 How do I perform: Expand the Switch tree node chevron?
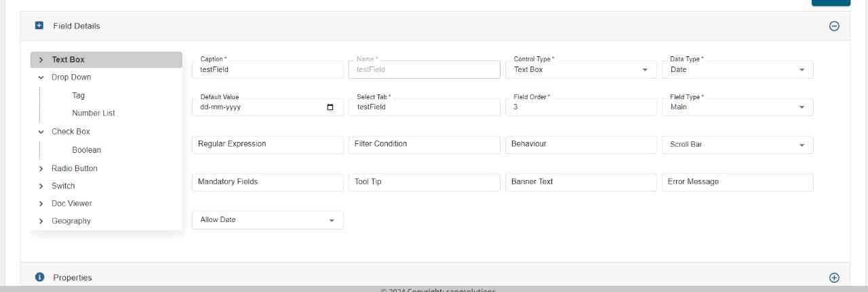[x=41, y=186]
